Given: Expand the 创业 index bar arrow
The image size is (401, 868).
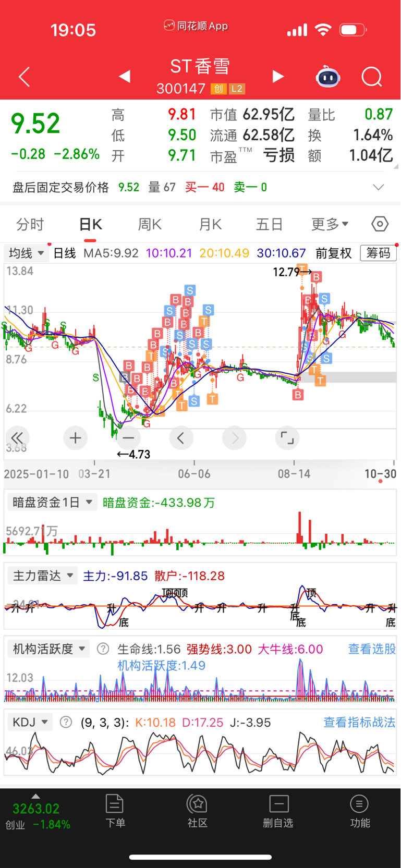Looking at the screenshot, I should coord(35,796).
